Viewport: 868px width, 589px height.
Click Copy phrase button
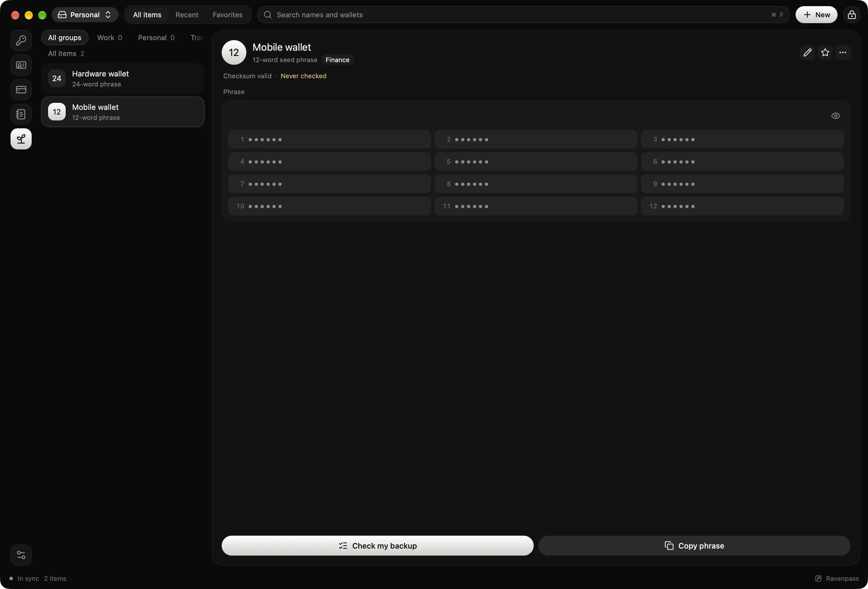(x=694, y=546)
